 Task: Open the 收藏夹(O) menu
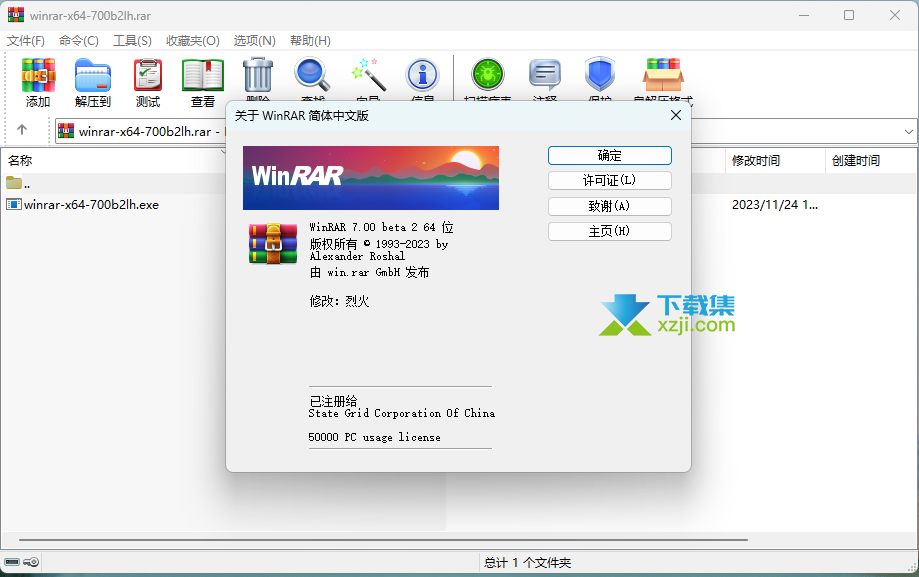click(x=193, y=40)
